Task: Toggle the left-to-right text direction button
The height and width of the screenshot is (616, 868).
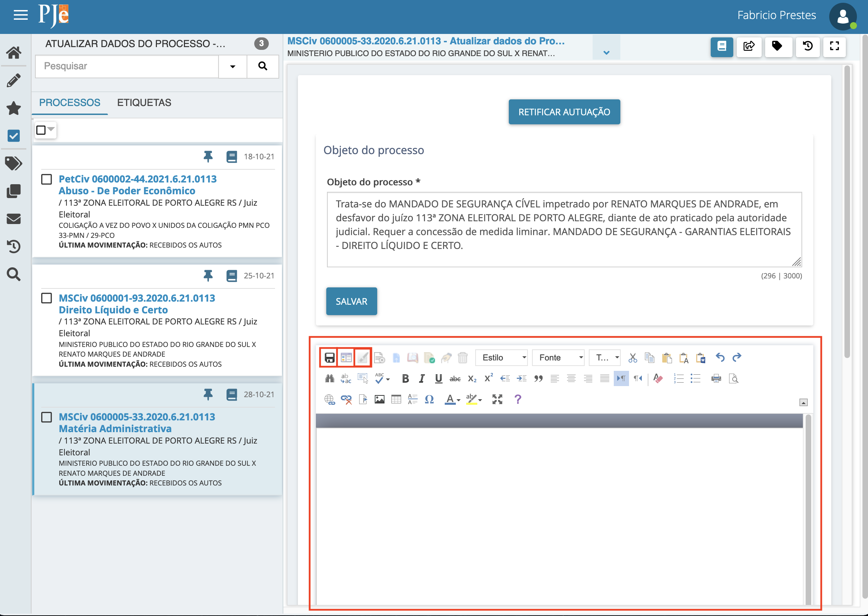Action: [621, 378]
